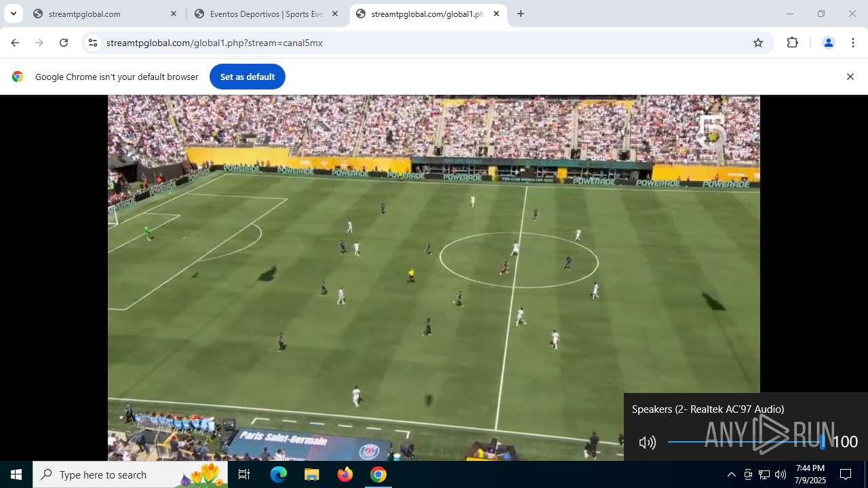Screen dimensions: 868x488
Task: Click the Speakers (2- Realtek AC'97 Audio) label
Action: 708,409
